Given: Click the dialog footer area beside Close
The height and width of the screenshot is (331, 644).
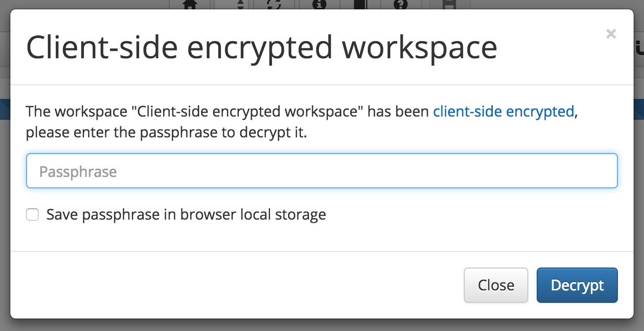Looking at the screenshot, I should point(234,285).
